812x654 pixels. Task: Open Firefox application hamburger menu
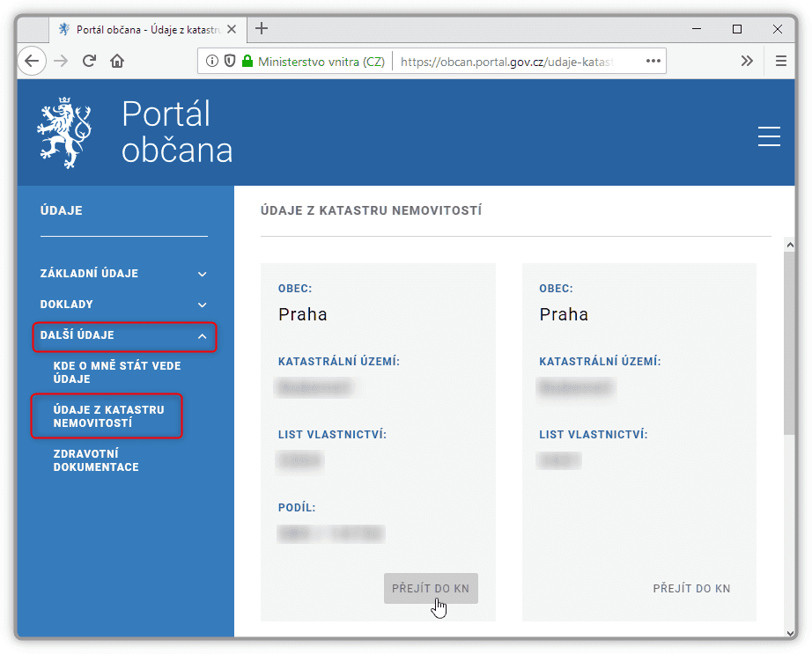(781, 61)
